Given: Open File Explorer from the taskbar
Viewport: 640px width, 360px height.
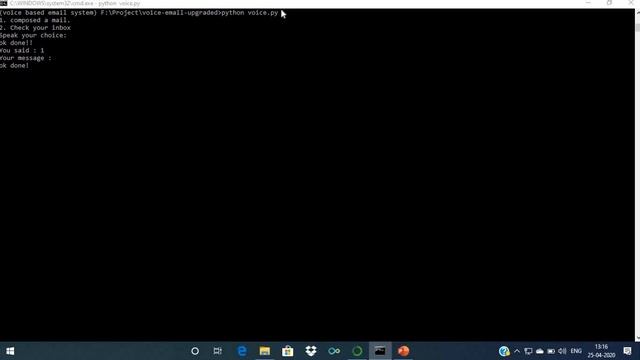Looking at the screenshot, I should [x=264, y=351].
